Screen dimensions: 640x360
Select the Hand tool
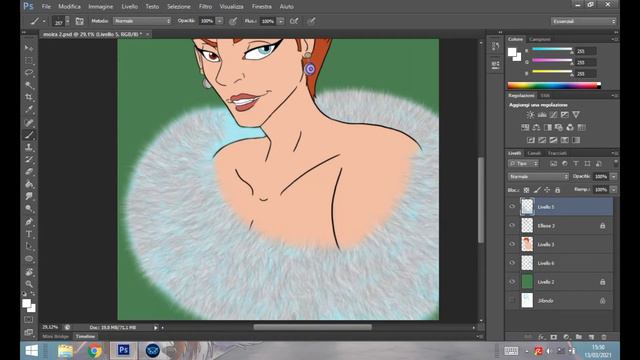29,271
